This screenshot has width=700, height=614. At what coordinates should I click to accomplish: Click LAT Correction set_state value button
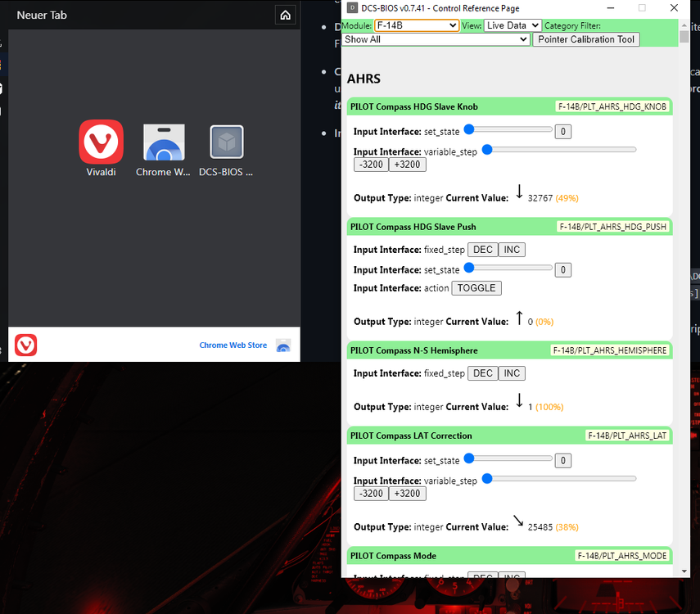point(563,460)
